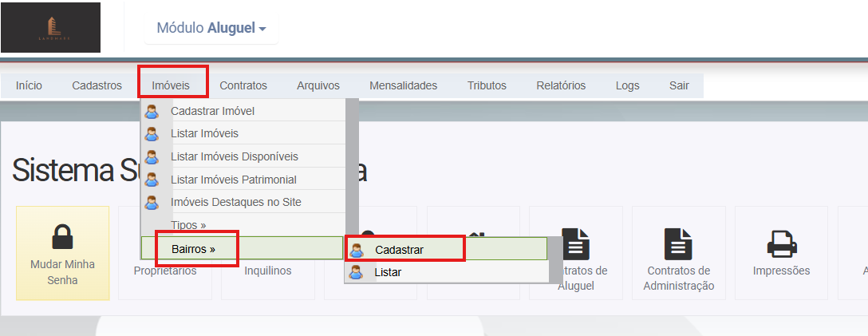Click the document icon above Contratos de Aluguel
The width and height of the screenshot is (868, 336).
coord(575,243)
